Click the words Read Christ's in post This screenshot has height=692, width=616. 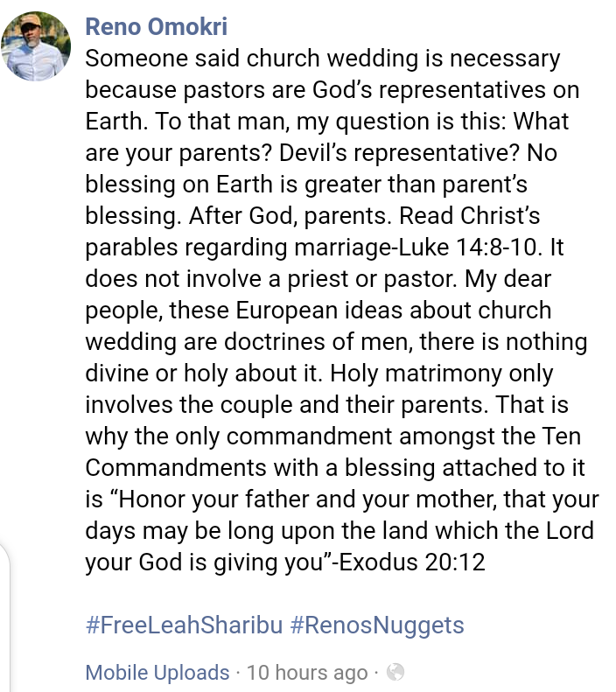470,216
